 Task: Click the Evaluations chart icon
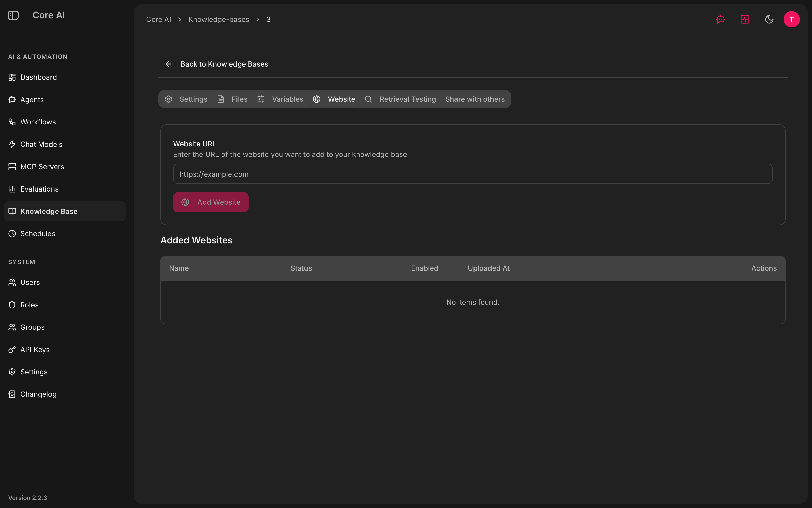coord(12,189)
